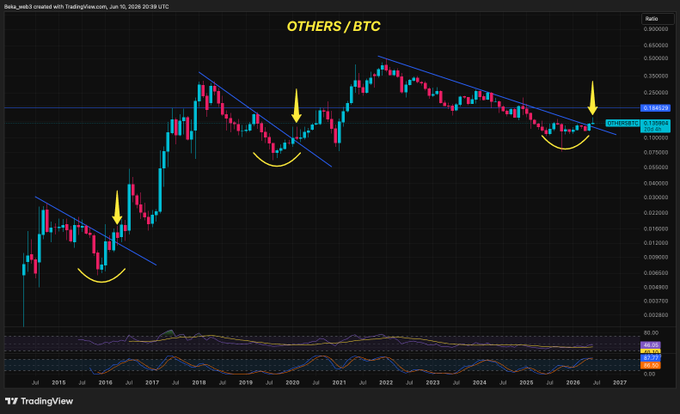Click the 0.250000 price axis label

[x=656, y=93]
